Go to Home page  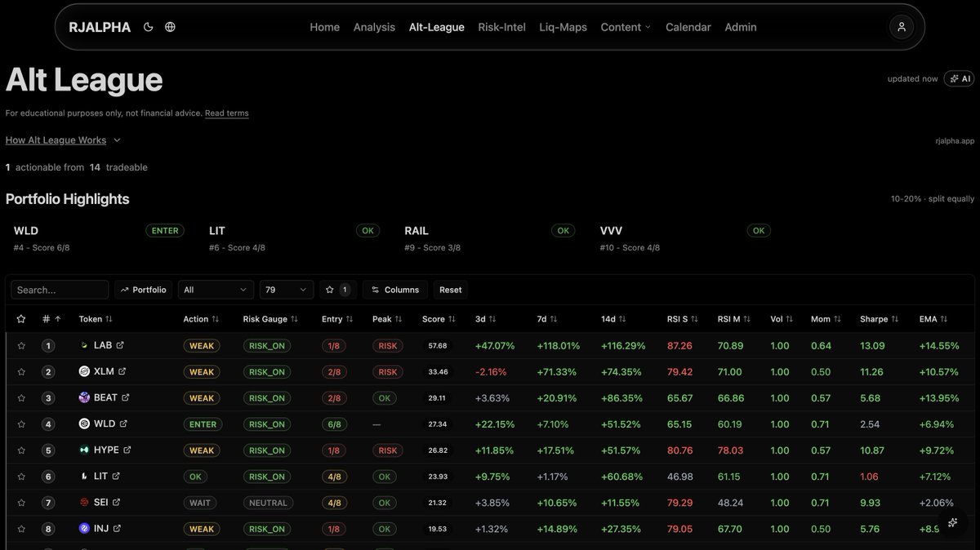click(324, 27)
